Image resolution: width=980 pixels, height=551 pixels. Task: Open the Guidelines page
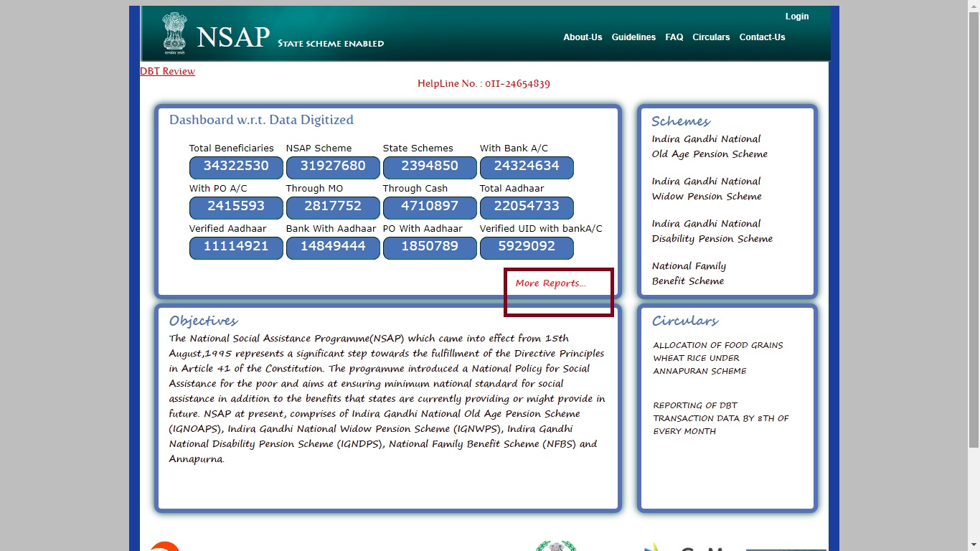633,37
